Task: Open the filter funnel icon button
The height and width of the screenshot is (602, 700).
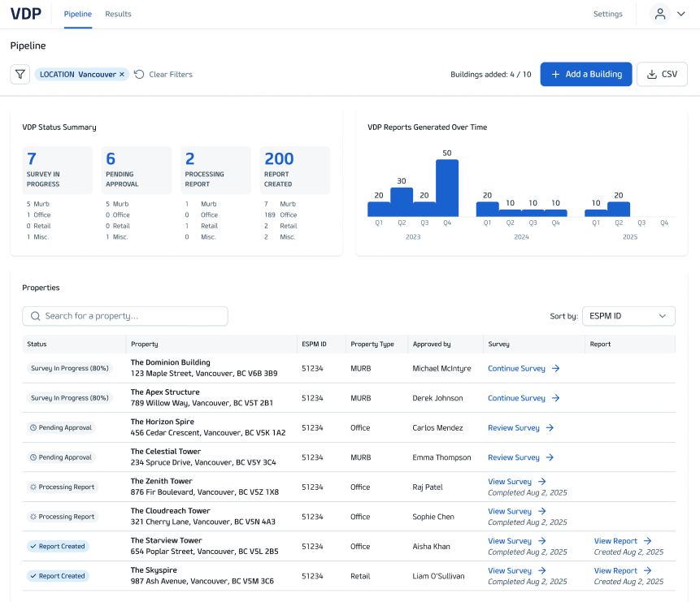Action: tap(20, 74)
